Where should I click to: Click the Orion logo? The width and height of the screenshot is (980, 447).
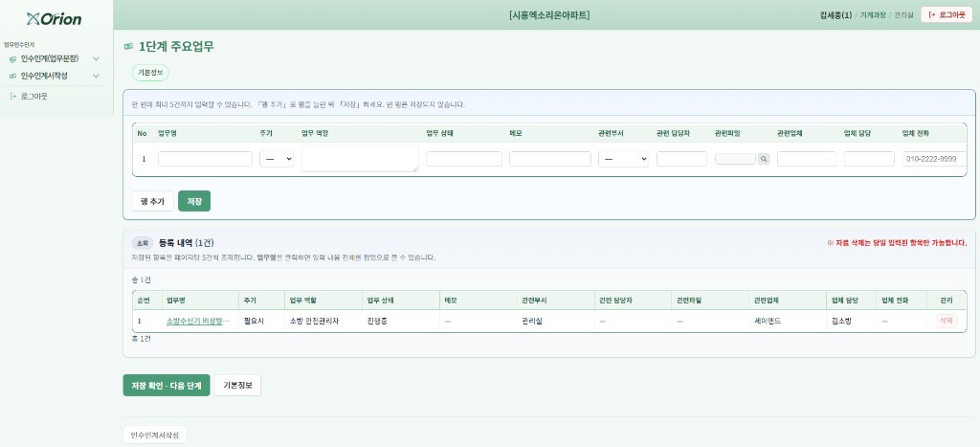click(55, 19)
